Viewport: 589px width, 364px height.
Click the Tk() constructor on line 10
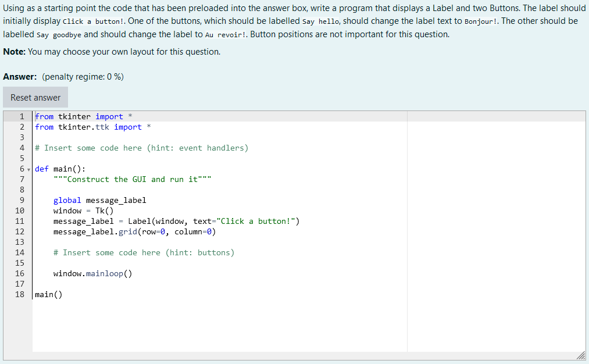coord(105,210)
